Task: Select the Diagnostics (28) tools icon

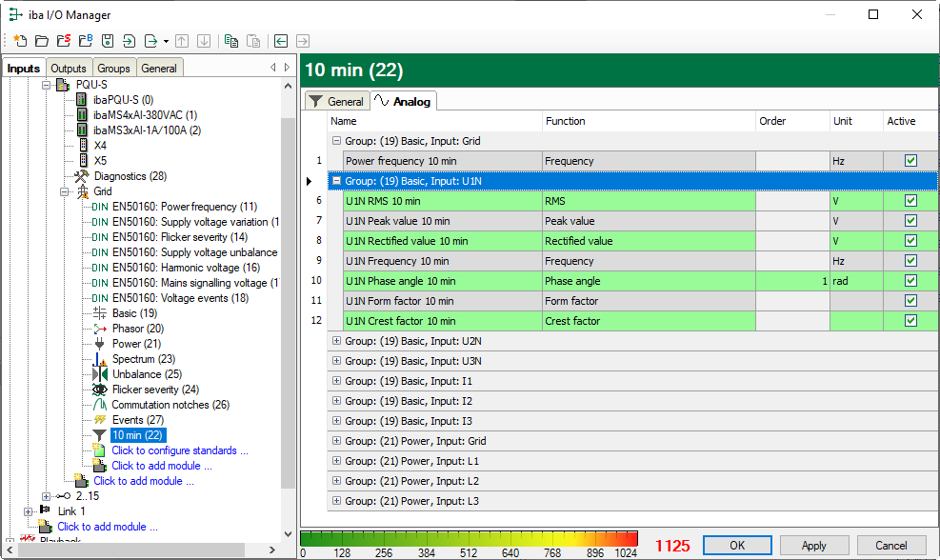Action: (82, 176)
